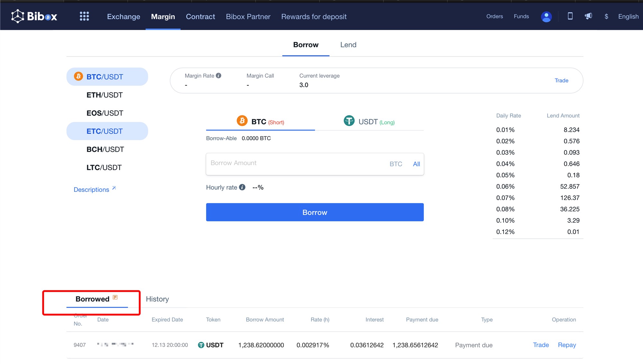This screenshot has width=643, height=364.
Task: Click the Margin Rate info icon
Action: pyautogui.click(x=219, y=75)
